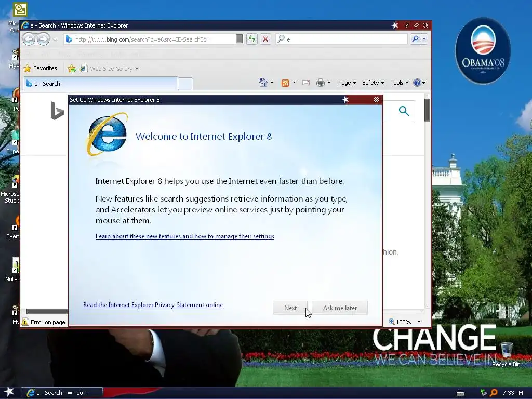The width and height of the screenshot is (532, 399).
Task: Select the "e - Search - Windo..." taskbar button
Action: pos(61,393)
